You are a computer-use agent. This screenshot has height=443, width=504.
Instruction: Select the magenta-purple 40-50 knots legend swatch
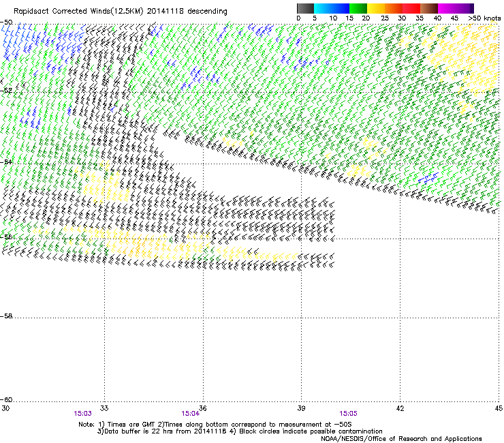(456, 8)
